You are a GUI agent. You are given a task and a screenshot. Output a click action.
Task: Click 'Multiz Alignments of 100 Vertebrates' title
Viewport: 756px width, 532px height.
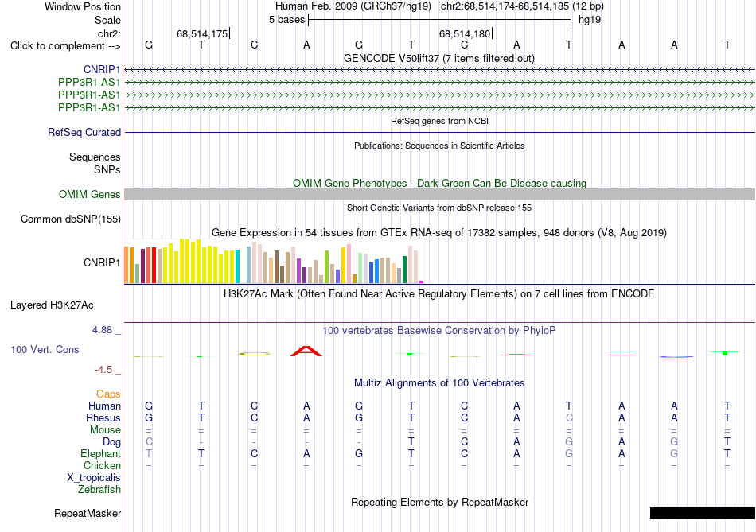(x=439, y=383)
